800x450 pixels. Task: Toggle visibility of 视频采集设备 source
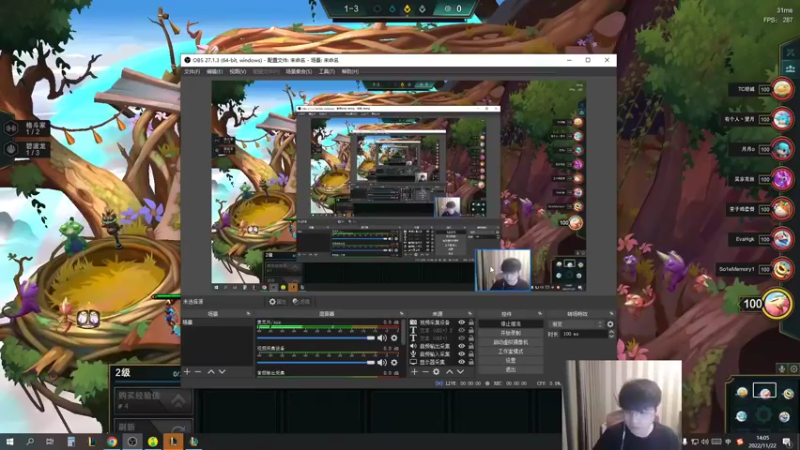(x=461, y=323)
